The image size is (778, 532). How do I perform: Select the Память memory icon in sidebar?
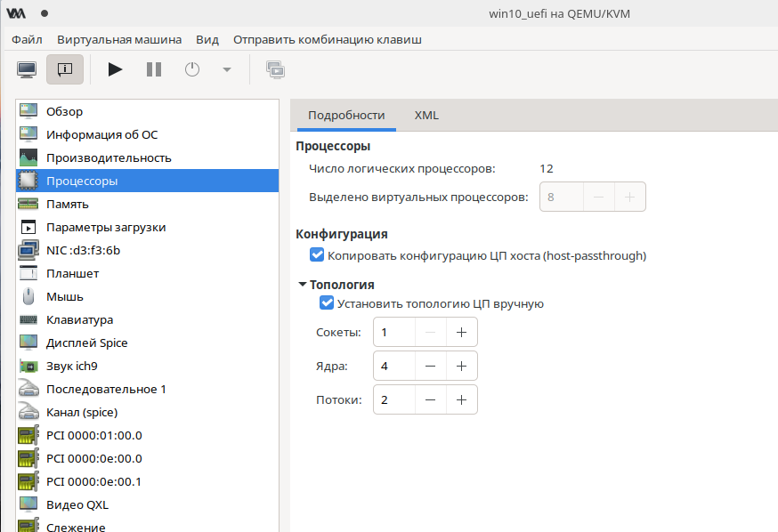[28, 204]
